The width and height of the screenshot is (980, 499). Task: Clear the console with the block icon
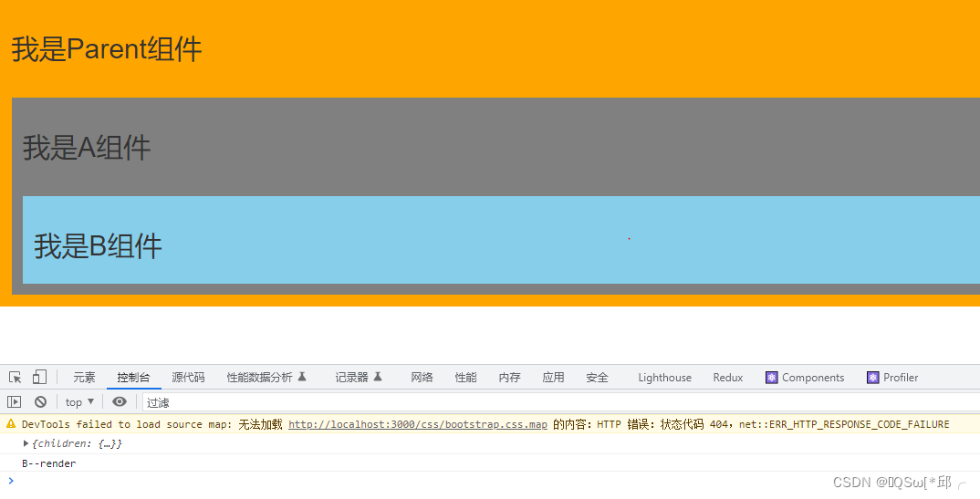[40, 402]
